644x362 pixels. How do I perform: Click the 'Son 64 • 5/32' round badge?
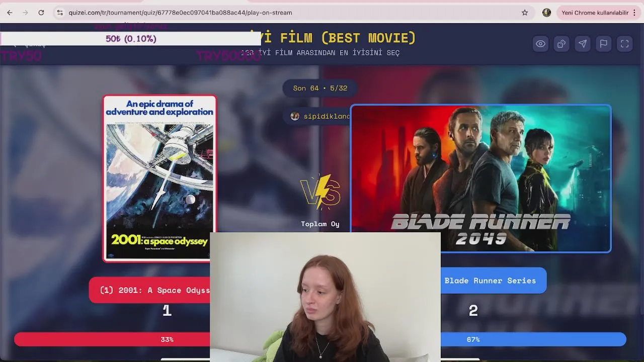tap(320, 88)
